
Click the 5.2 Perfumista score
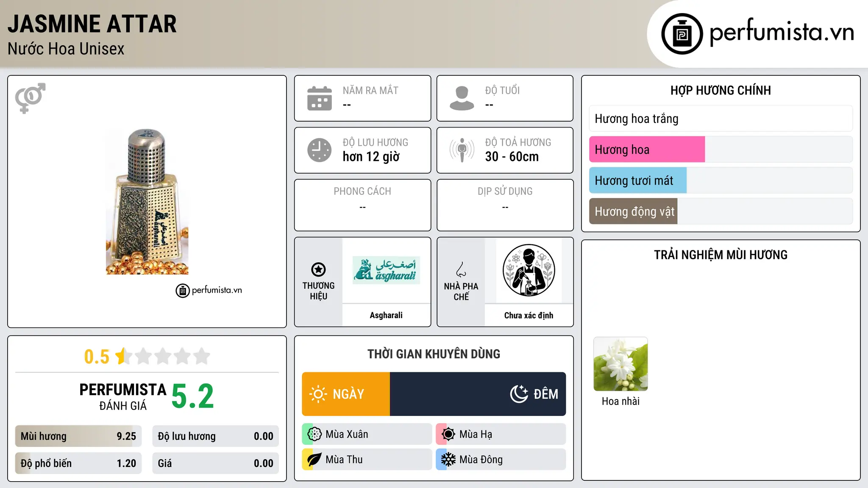tap(193, 396)
